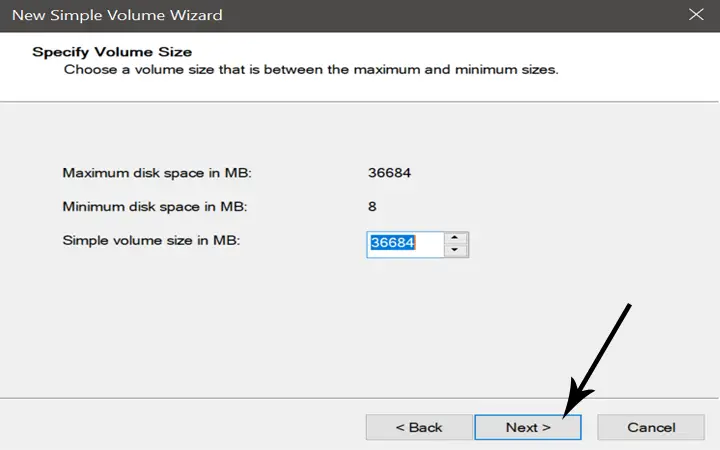The height and width of the screenshot is (450, 720).
Task: Click the Minimum disk space in MB label
Action: click(x=155, y=207)
